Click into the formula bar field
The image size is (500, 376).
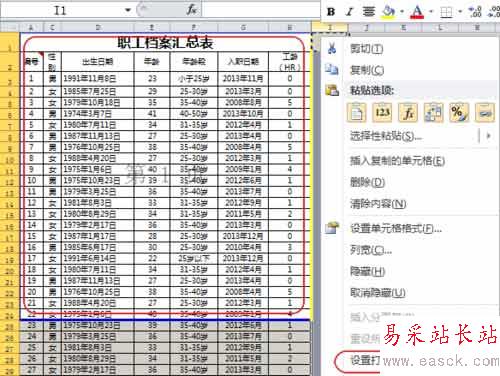pos(261,10)
